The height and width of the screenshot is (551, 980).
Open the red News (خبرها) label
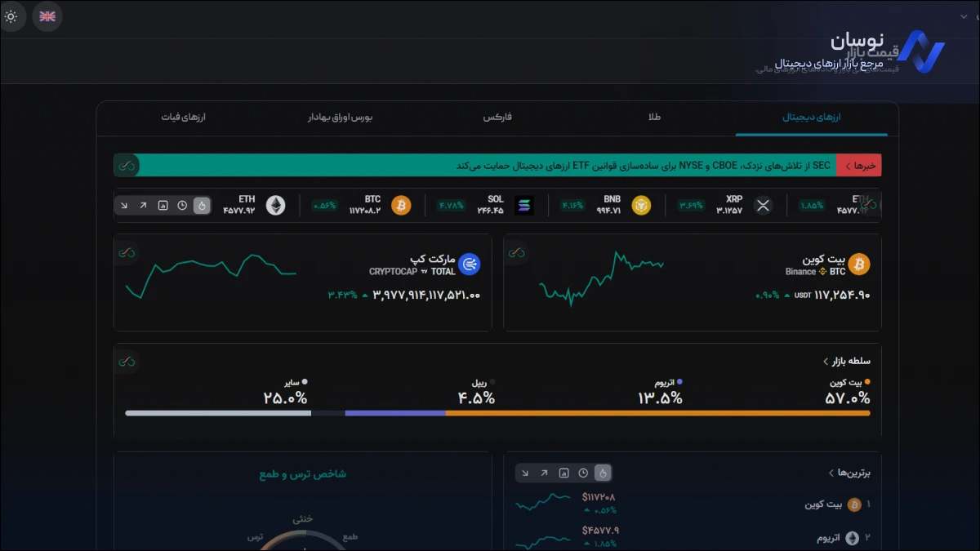point(859,166)
